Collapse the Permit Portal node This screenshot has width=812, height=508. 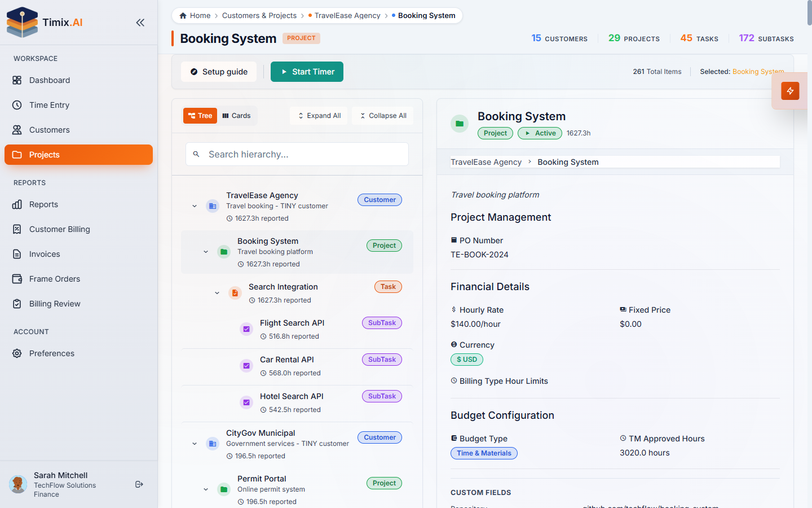[x=206, y=489]
